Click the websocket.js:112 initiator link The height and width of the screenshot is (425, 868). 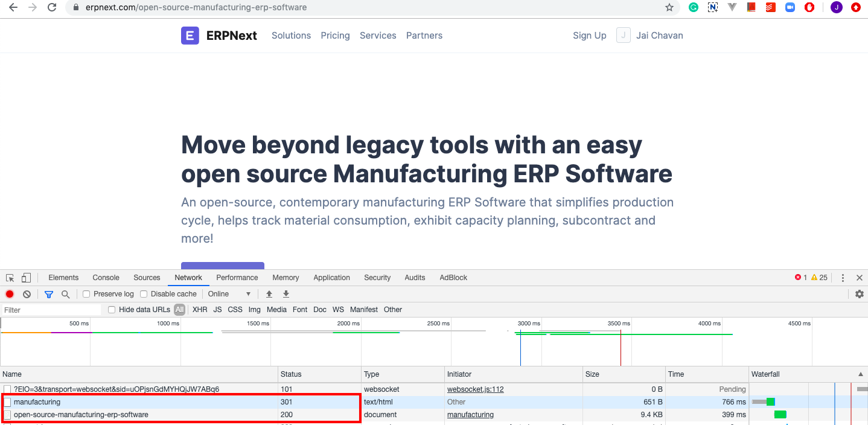coord(475,389)
